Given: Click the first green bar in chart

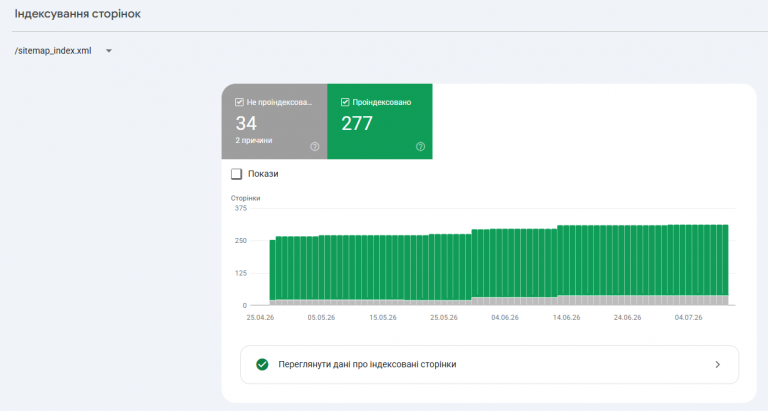Looking at the screenshot, I should click(x=272, y=270).
